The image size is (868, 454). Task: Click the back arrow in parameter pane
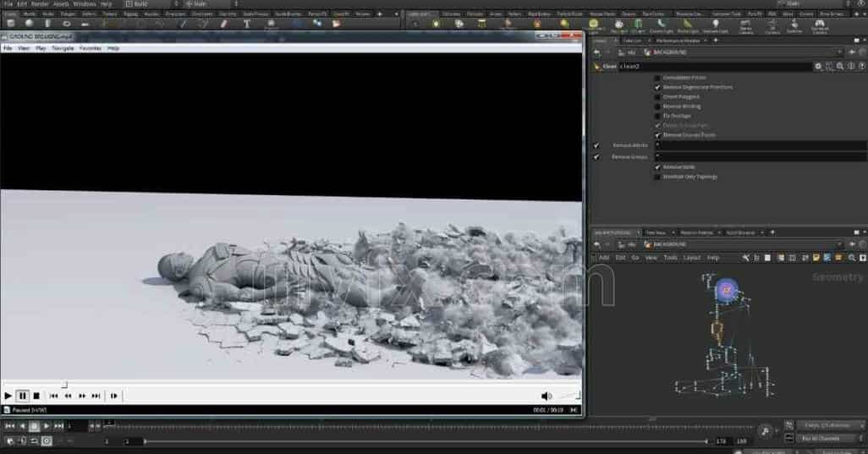click(596, 52)
